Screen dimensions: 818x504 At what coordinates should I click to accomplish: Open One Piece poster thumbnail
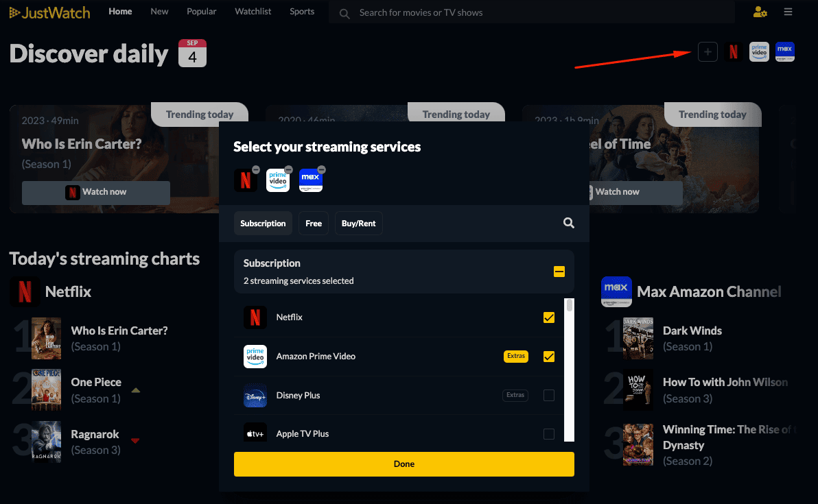pos(46,390)
